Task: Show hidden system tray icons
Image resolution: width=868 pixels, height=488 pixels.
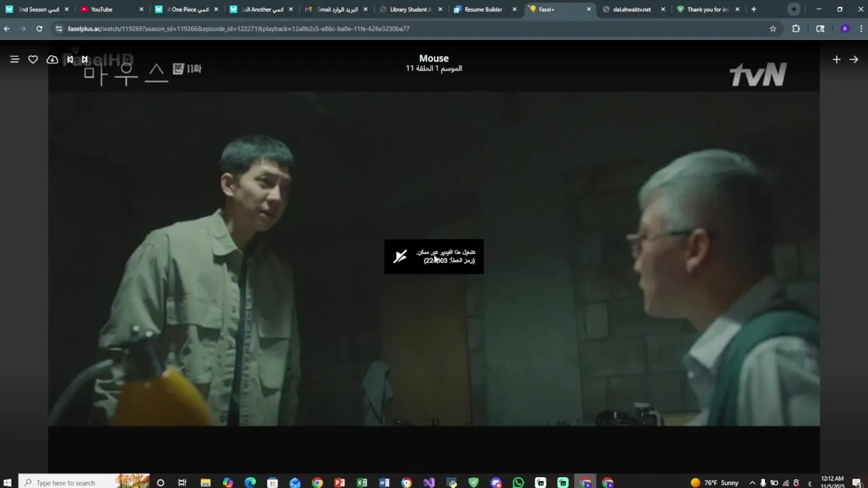Action: 752,483
